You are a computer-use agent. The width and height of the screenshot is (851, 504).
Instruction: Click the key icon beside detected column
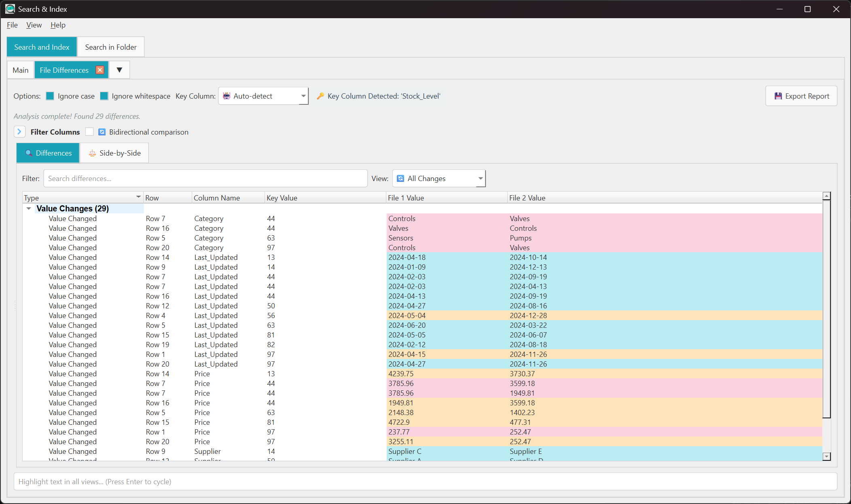pyautogui.click(x=320, y=96)
